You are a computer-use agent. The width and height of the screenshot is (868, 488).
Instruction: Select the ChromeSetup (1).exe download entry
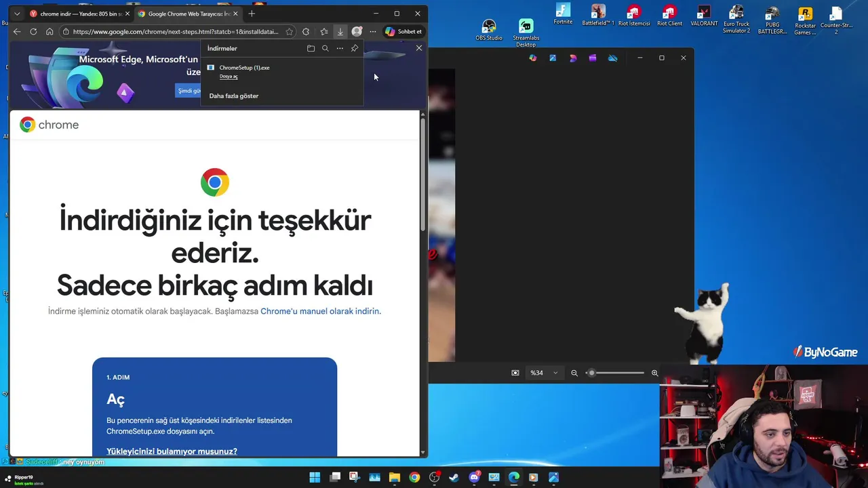point(281,72)
